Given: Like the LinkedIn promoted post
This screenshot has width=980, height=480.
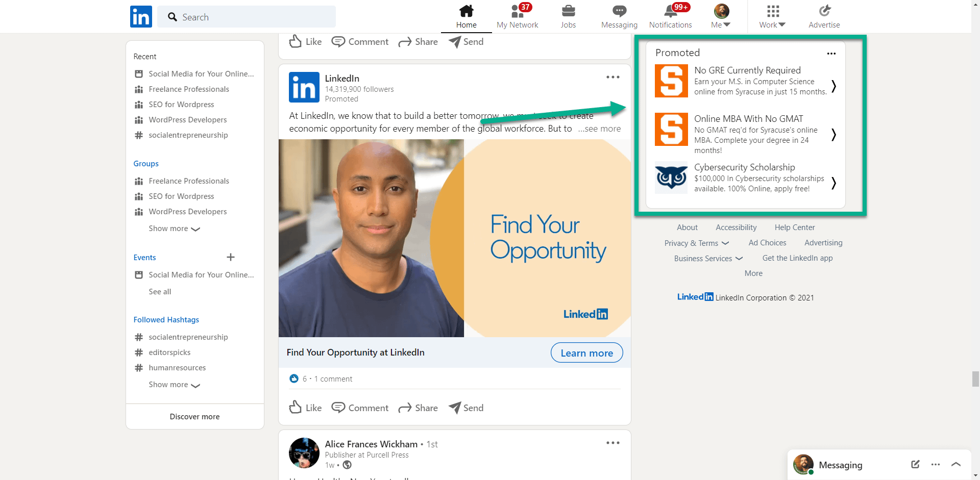Looking at the screenshot, I should (x=305, y=408).
